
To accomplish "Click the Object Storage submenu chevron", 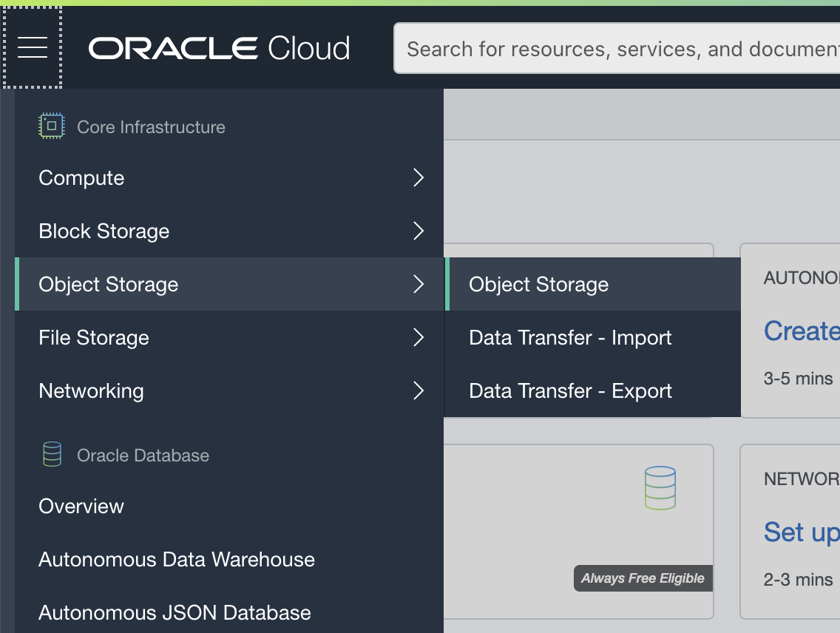I will pos(419,284).
